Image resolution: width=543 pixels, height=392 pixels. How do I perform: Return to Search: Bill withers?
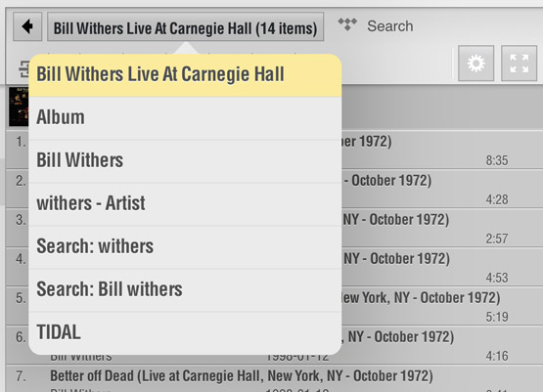tap(185, 289)
